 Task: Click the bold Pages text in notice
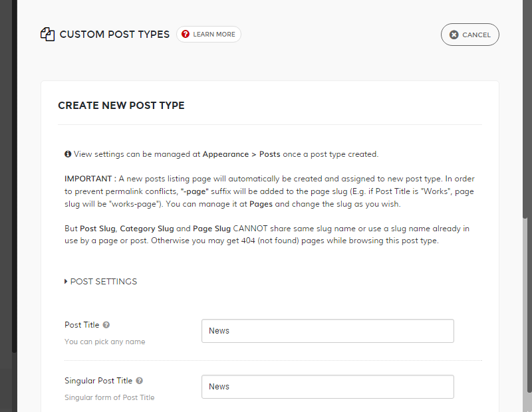(261, 204)
